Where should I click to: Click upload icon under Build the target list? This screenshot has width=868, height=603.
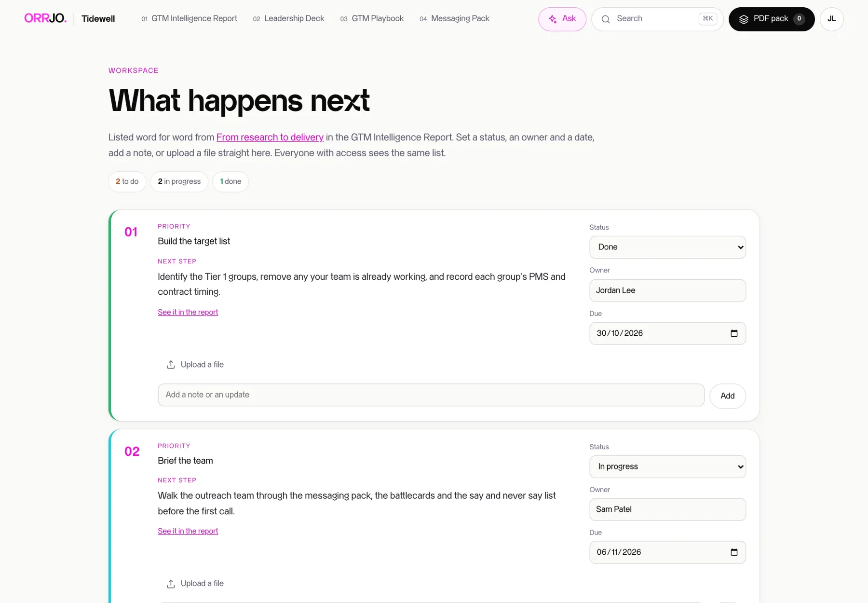[x=171, y=365]
